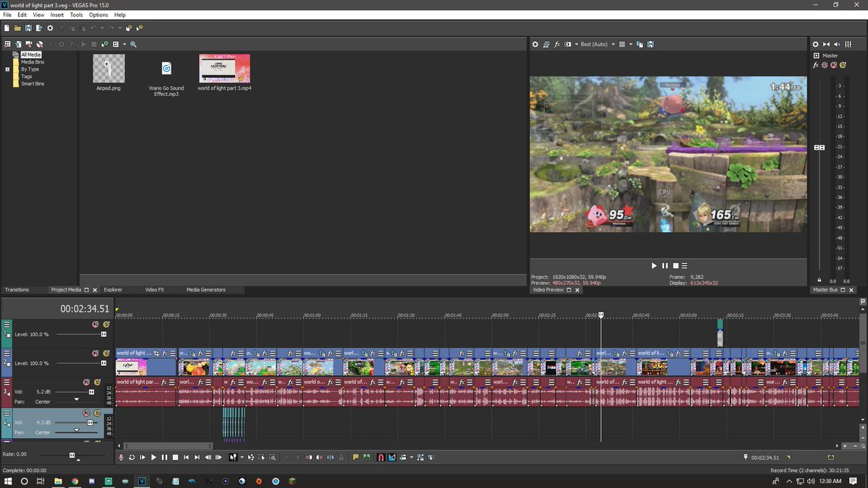Click the Zoom Edit Tool magnifier icon
The width and height of the screenshot is (868, 488).
pos(272,457)
